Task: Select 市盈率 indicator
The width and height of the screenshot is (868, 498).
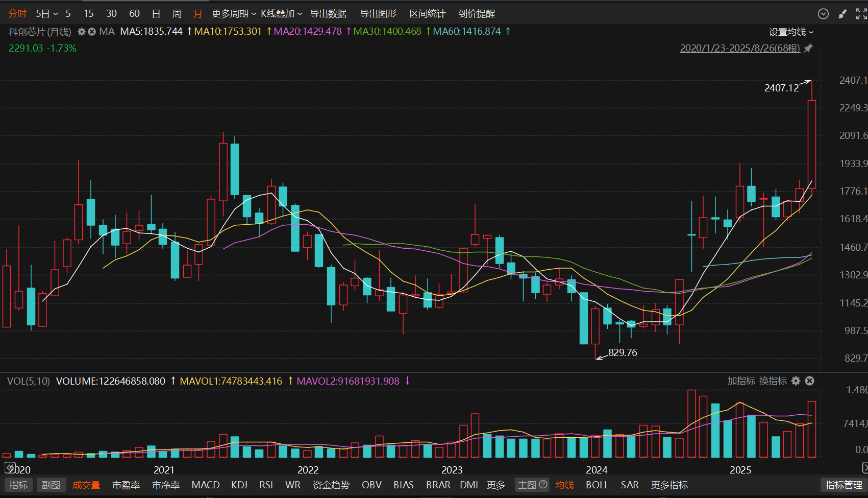Action: (126, 485)
